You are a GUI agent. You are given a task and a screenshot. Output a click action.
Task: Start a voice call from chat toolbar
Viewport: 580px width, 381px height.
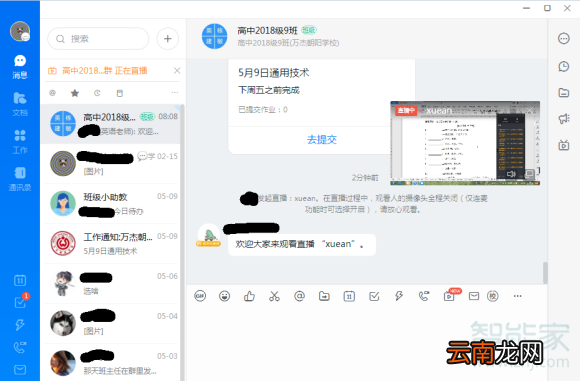(424, 296)
